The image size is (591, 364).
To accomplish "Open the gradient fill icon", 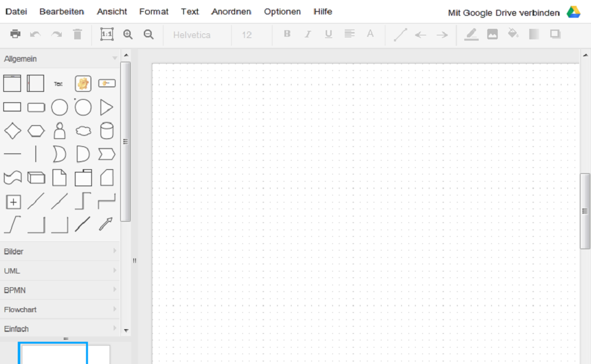I will pyautogui.click(x=534, y=34).
